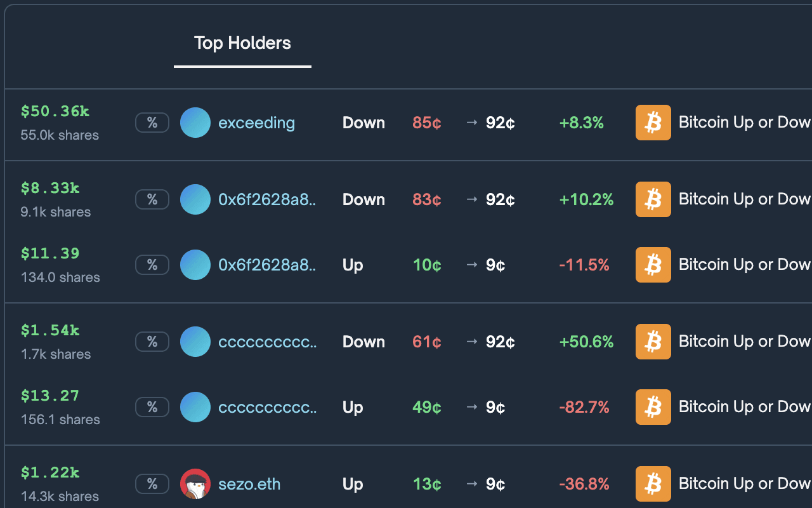The width and height of the screenshot is (812, 508).
Task: Open exceeding's profile link
Action: coord(256,123)
